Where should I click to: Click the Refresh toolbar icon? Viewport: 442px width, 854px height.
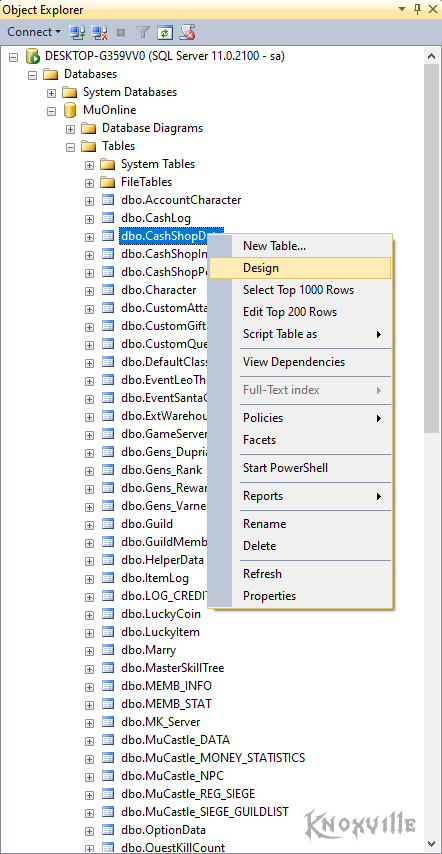point(164,33)
